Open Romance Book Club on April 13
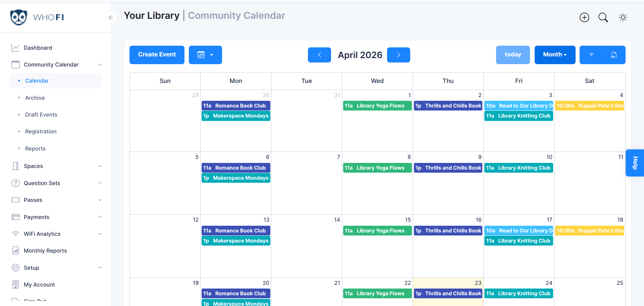The width and height of the screenshot is (644, 306). [x=236, y=231]
